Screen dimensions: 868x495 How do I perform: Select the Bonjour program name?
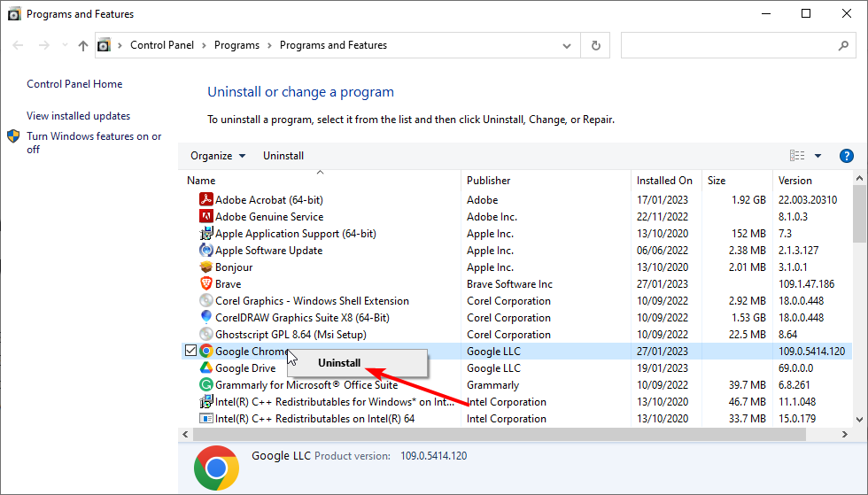click(x=234, y=267)
